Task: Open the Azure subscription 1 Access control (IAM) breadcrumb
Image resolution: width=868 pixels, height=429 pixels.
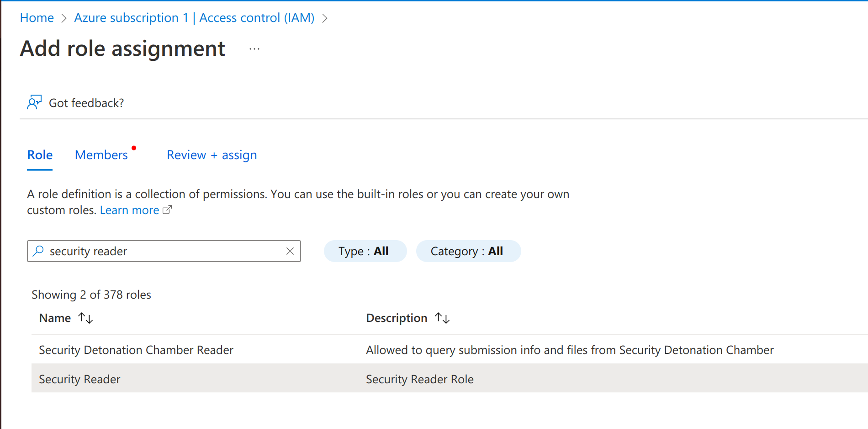Action: coord(194,18)
